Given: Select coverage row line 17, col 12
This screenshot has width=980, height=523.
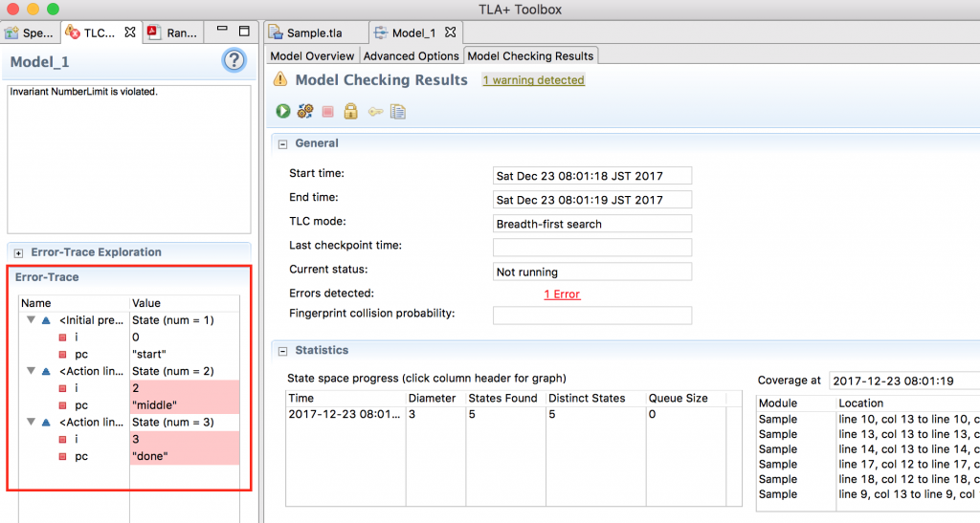Looking at the screenshot, I should (868, 465).
